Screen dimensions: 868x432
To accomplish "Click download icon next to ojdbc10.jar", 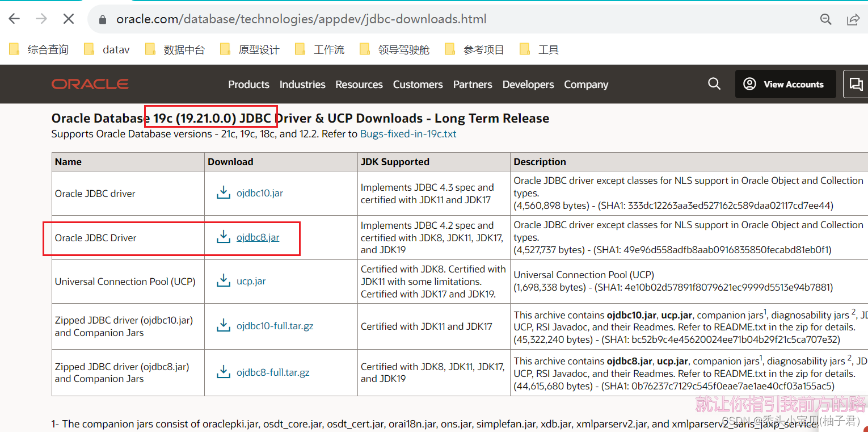I will (224, 192).
